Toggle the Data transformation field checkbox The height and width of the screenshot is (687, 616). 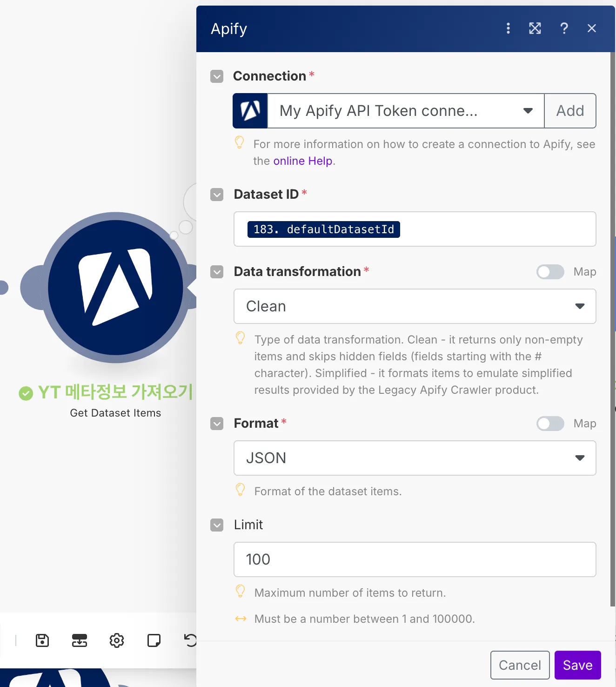coord(217,272)
